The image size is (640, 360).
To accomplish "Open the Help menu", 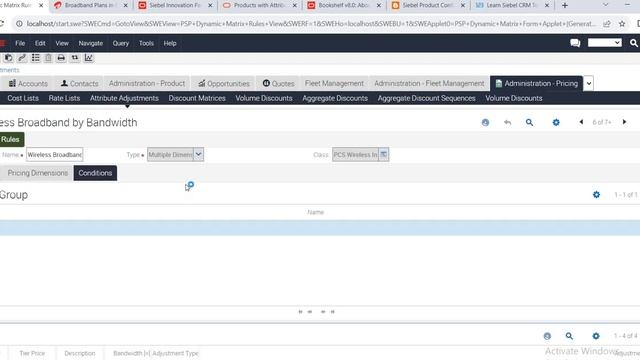I will pos(170,43).
